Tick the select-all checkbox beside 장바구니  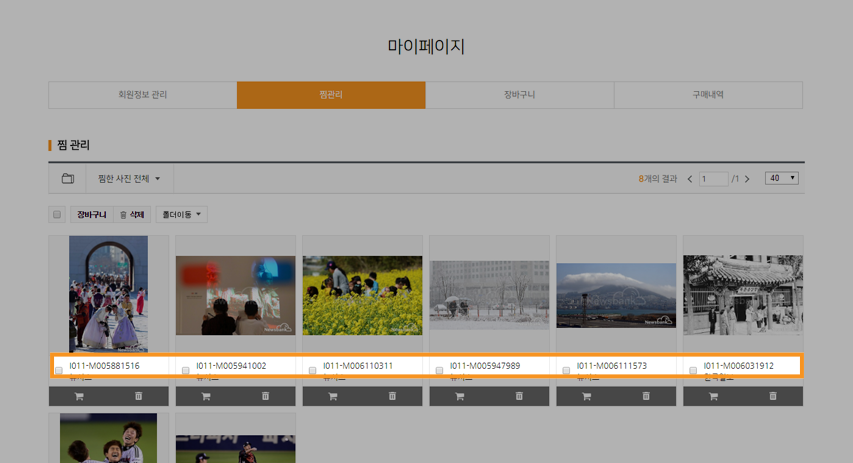pyautogui.click(x=57, y=214)
